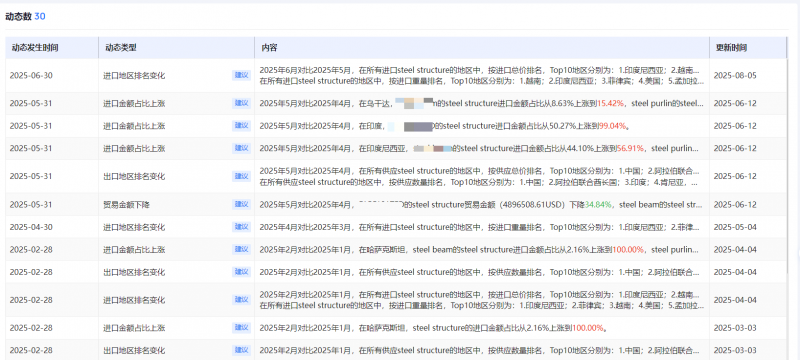Image resolution: width=800 pixels, height=360 pixels.
Task: Click the 动态数 30 count label
Action: click(x=26, y=16)
